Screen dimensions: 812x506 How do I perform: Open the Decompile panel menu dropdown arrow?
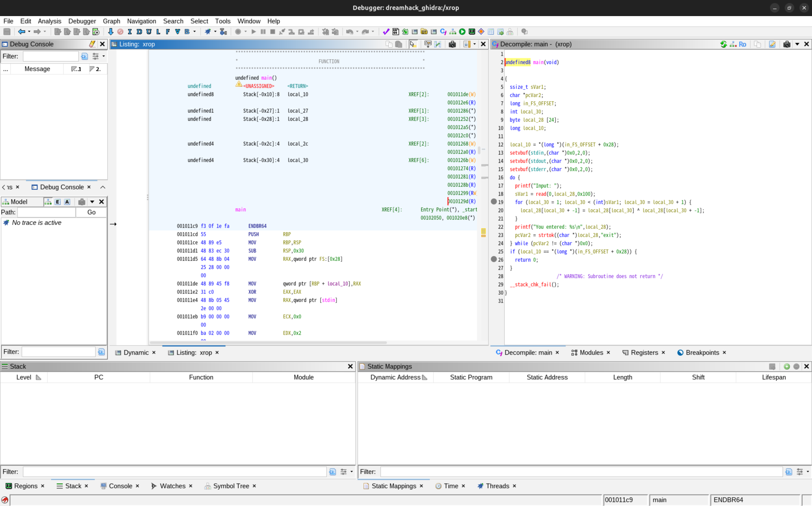click(797, 44)
